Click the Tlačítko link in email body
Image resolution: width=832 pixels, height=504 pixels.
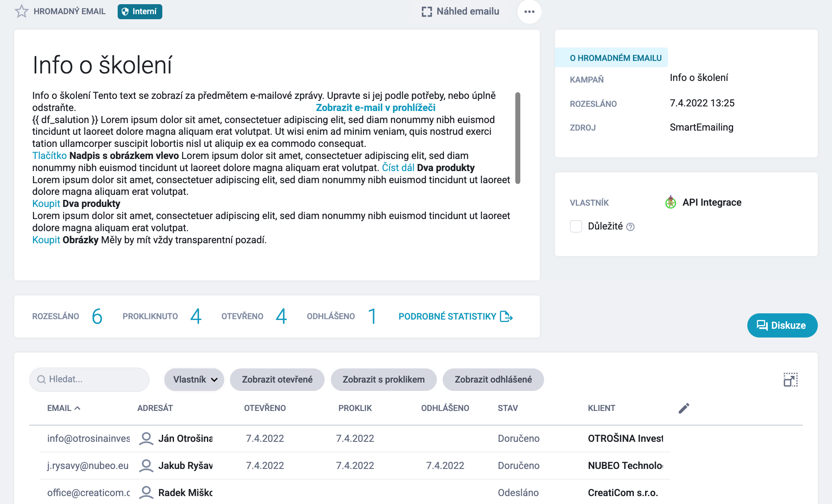pyautogui.click(x=49, y=156)
